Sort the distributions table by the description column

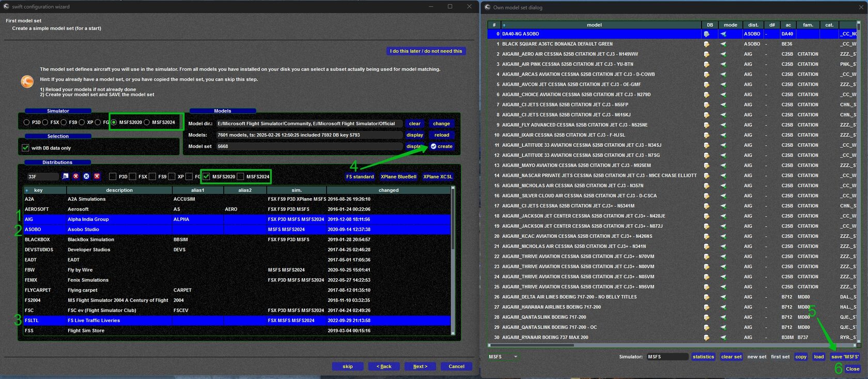click(x=119, y=190)
